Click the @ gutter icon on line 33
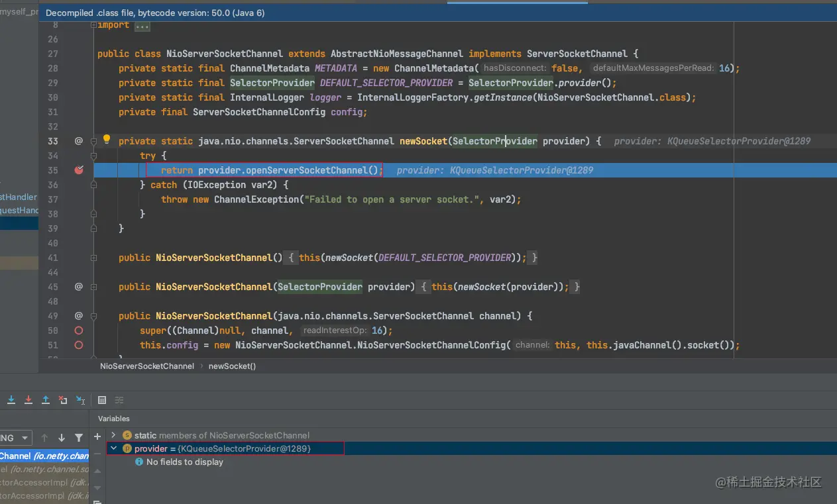Viewport: 837px width, 504px height. [x=78, y=141]
